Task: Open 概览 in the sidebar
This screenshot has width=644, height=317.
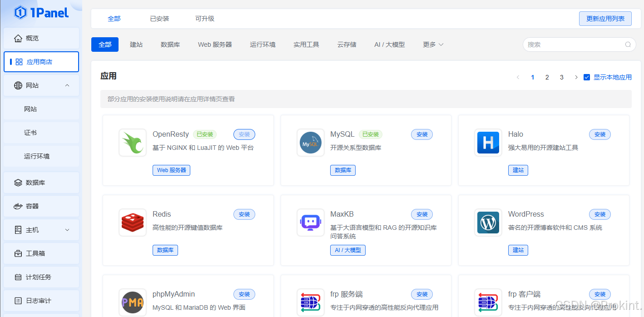Action: (41, 38)
